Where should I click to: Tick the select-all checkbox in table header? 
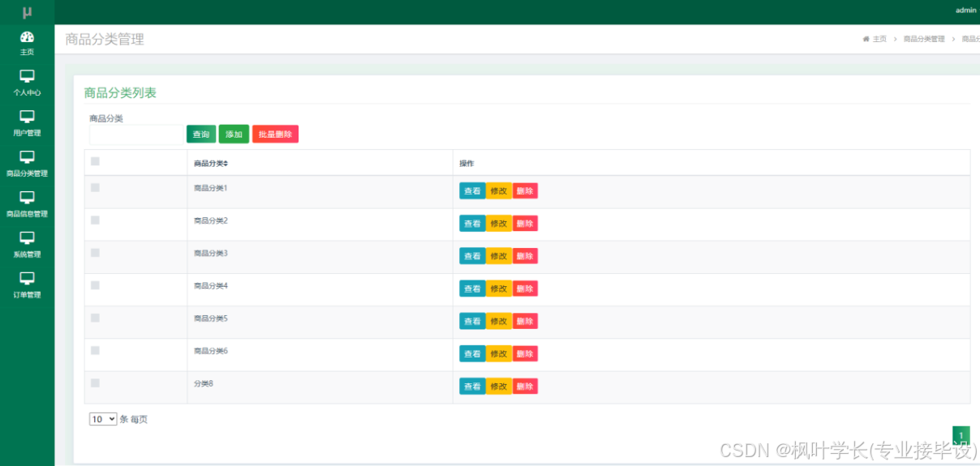point(95,161)
